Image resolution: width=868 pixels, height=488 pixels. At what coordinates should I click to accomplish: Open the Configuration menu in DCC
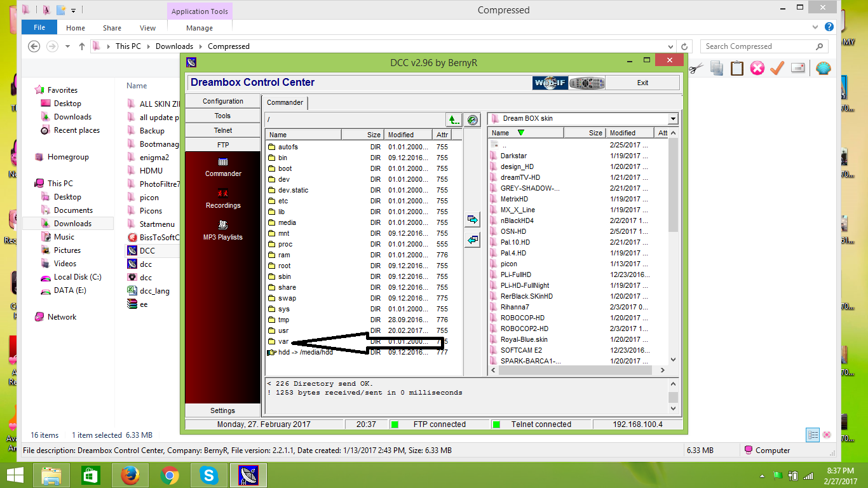tap(222, 101)
